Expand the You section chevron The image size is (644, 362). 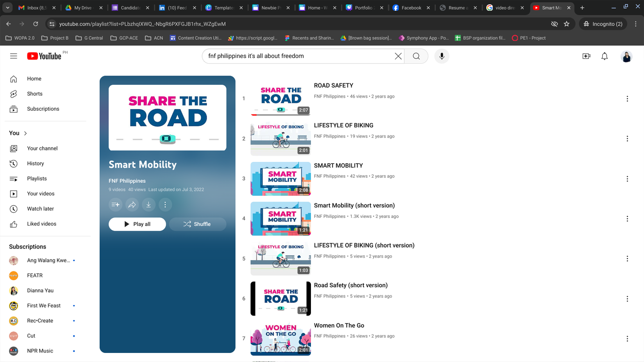[25, 133]
